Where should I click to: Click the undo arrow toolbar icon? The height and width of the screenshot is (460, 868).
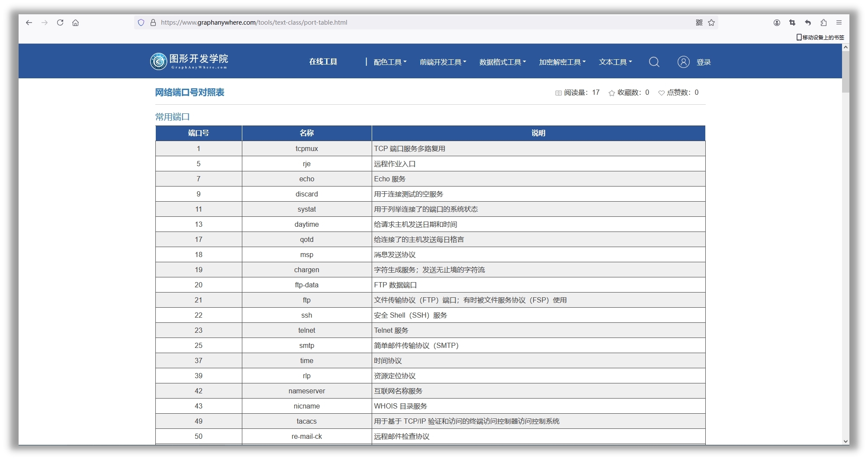808,23
